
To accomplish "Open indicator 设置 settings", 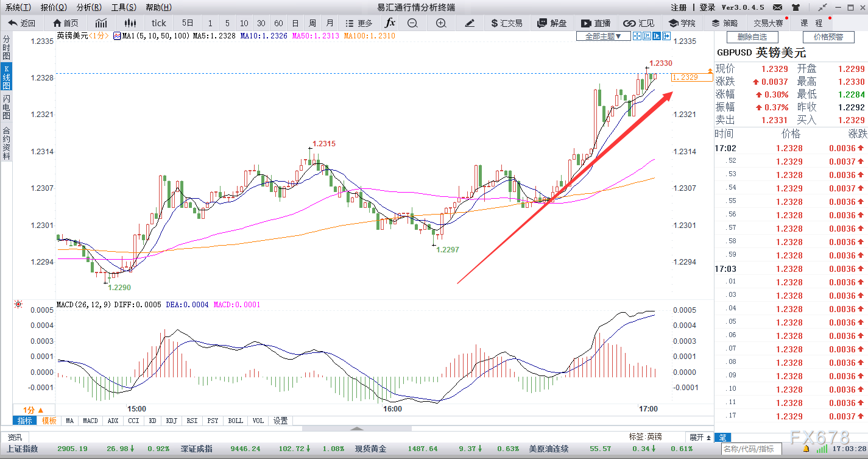I will pyautogui.click(x=280, y=421).
